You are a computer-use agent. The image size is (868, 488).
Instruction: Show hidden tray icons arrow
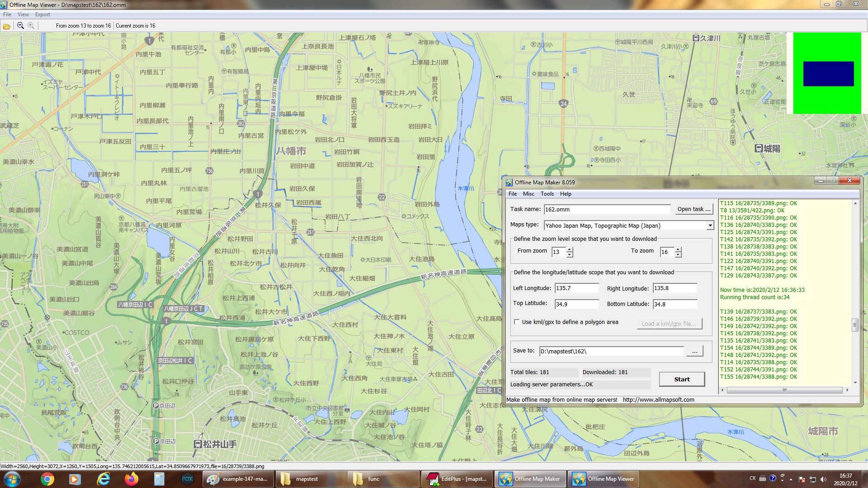(791, 479)
